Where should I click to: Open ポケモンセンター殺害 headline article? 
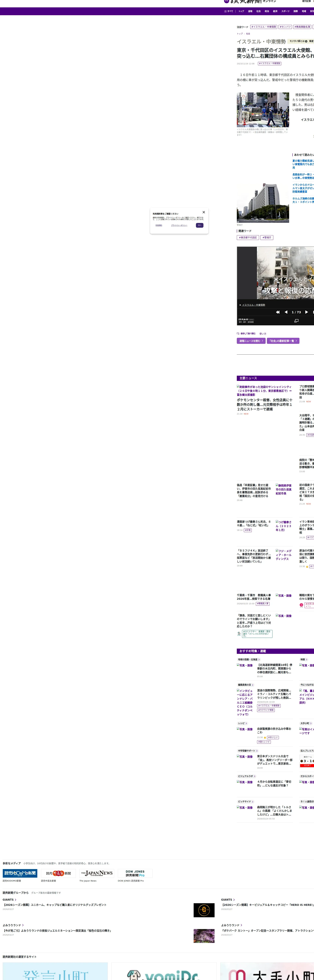tap(265, 405)
